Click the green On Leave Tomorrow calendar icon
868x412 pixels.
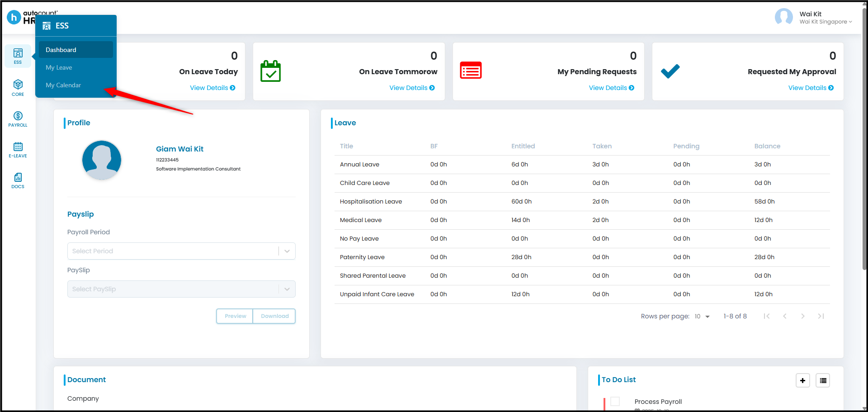click(270, 71)
